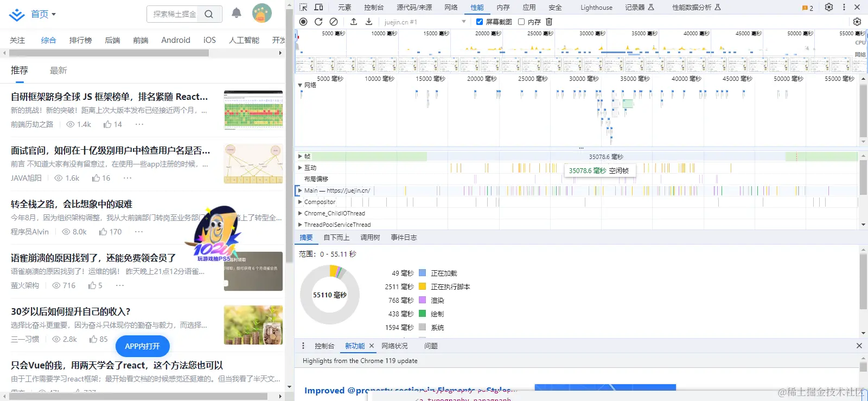Open the capture settings gear icon
The width and height of the screenshot is (868, 401).
pyautogui.click(x=857, y=22)
